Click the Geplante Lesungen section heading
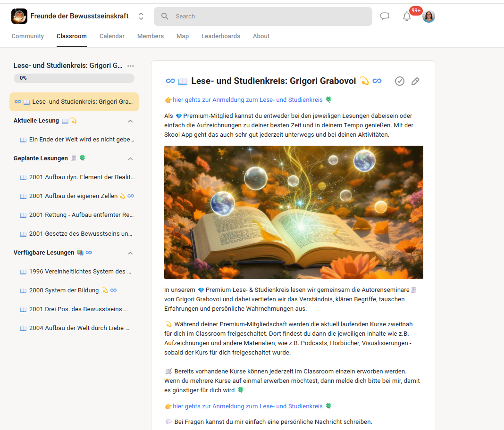Image resolution: width=504 pixels, height=430 pixels. 41,158
